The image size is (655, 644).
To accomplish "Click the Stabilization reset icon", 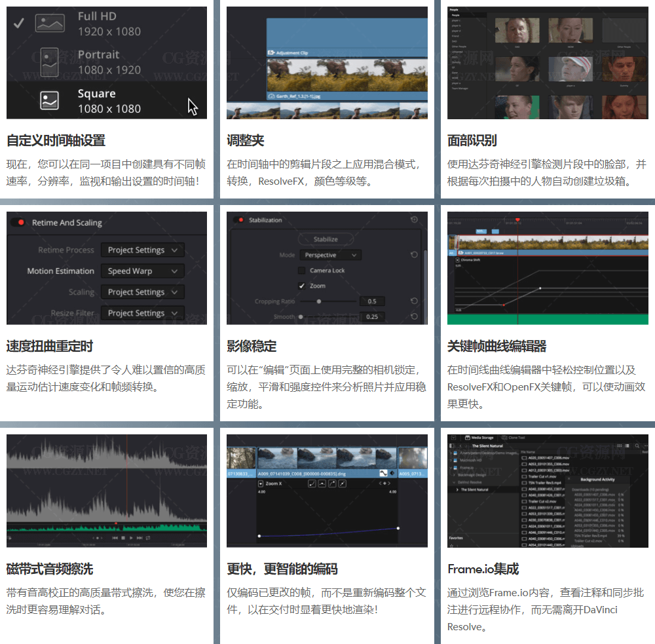I will [414, 220].
